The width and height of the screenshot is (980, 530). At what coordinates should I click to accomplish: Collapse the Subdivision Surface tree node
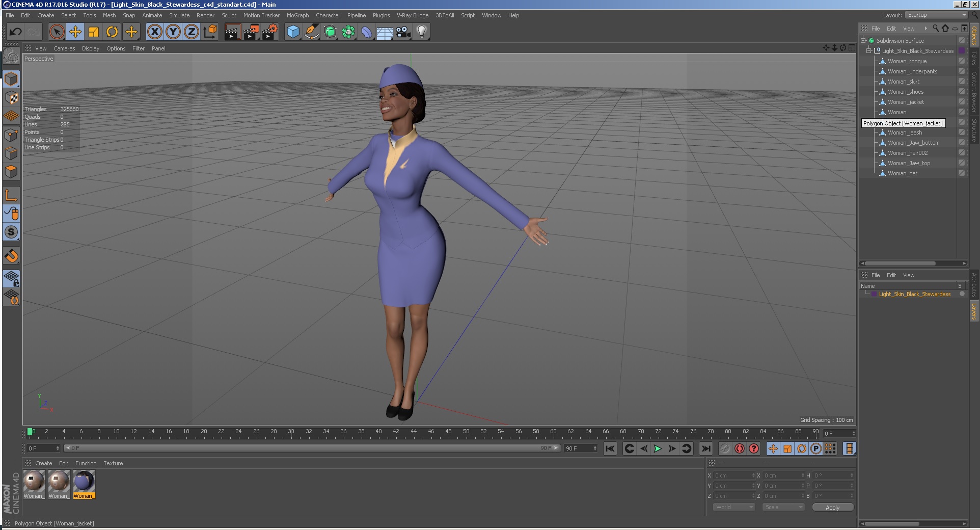click(x=863, y=40)
